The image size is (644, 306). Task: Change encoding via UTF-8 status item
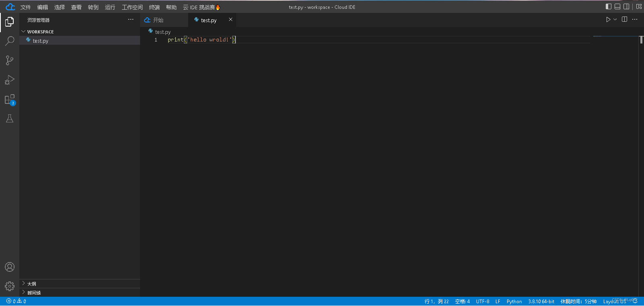[x=483, y=301]
